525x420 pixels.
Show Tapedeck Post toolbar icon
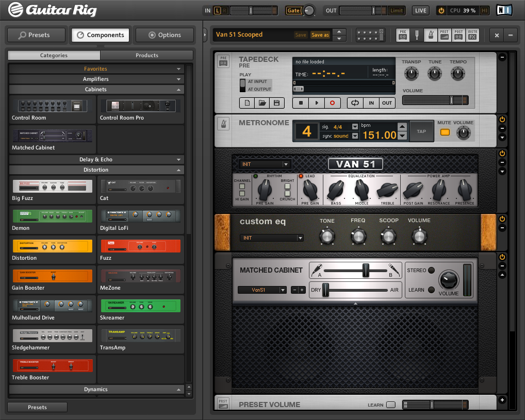458,35
